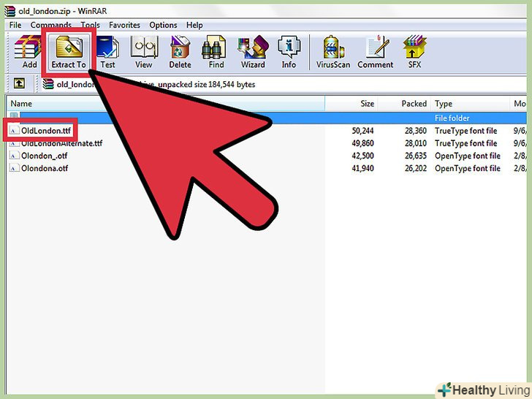Select the Olondona.otf file
532x399 pixels.
point(45,168)
